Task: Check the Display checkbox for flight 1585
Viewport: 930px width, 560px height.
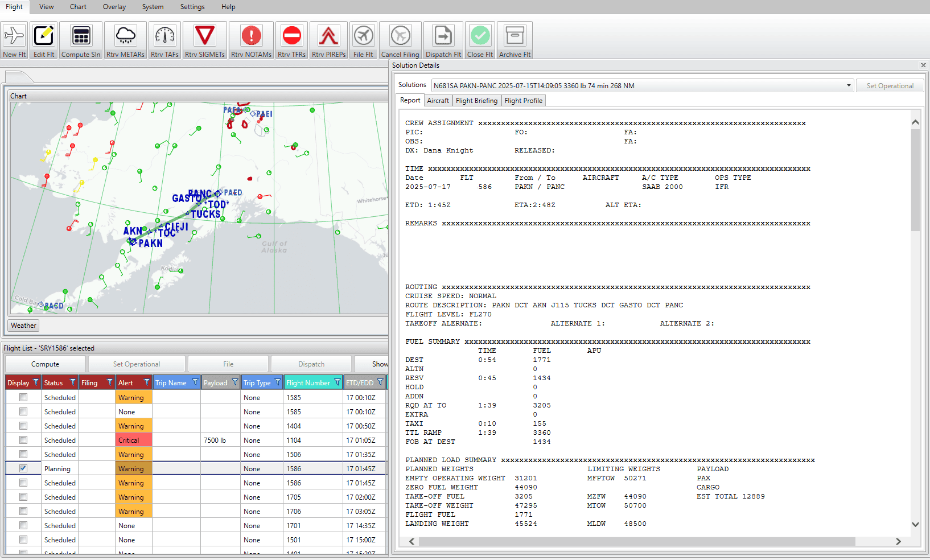Action: point(23,397)
